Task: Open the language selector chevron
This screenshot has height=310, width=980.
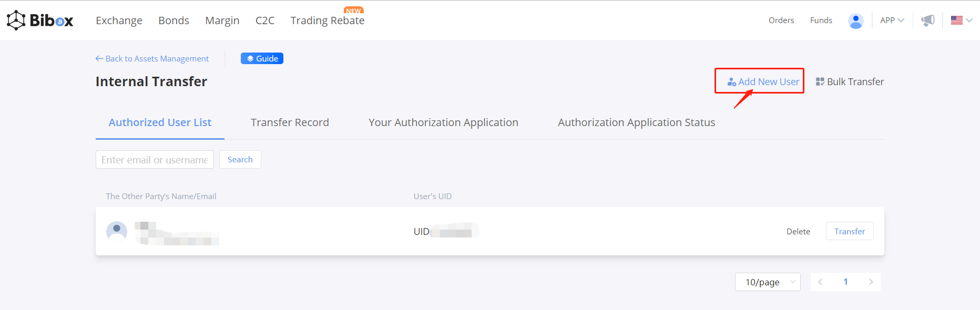Action: pos(969,20)
